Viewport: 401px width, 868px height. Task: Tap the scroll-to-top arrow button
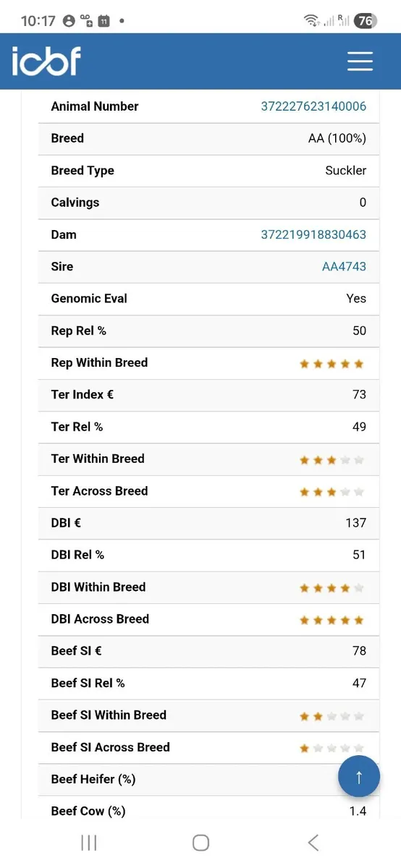pos(359,777)
